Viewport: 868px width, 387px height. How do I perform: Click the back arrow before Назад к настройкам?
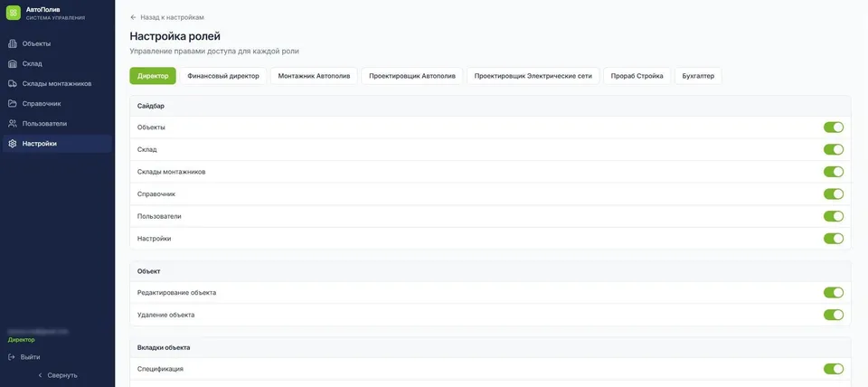tap(133, 18)
